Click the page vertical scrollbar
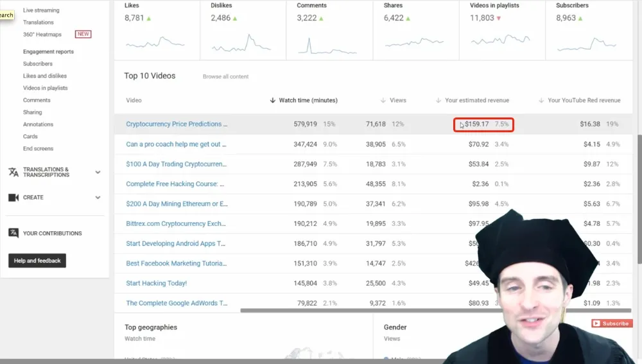 click(x=639, y=199)
